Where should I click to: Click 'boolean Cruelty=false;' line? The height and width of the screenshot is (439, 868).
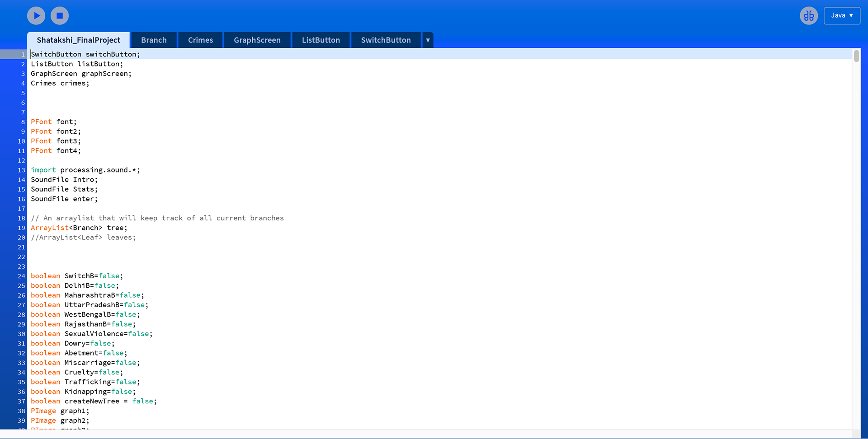tap(77, 372)
